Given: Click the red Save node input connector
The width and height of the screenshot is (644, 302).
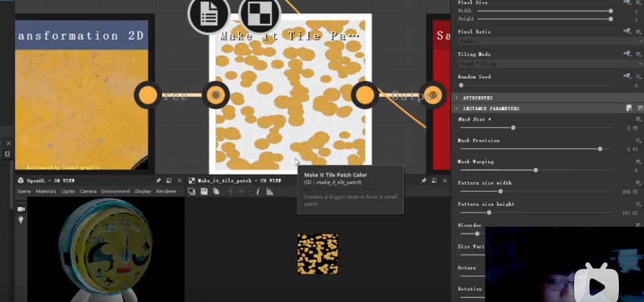Looking at the screenshot, I should [432, 95].
